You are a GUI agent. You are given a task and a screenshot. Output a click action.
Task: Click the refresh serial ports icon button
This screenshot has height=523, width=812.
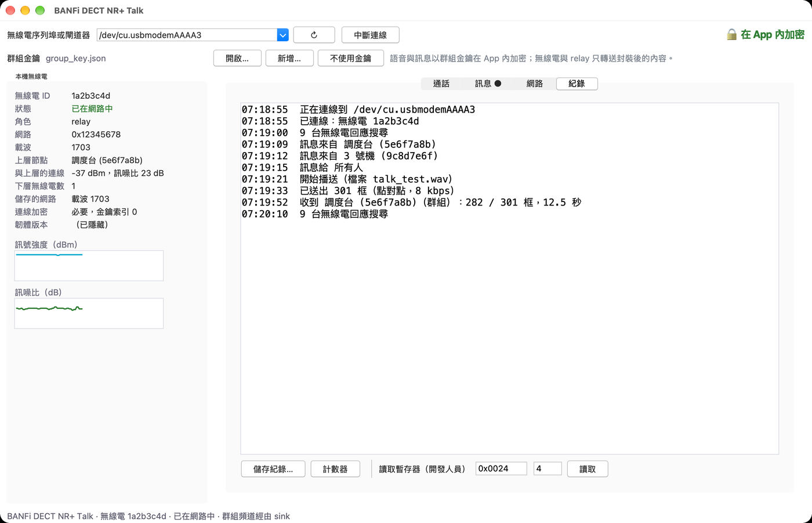coord(314,35)
